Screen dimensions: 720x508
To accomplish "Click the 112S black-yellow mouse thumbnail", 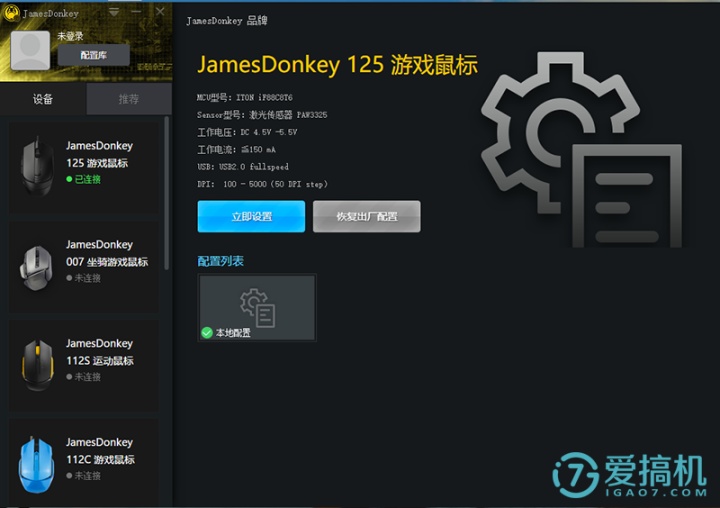I will (x=38, y=365).
